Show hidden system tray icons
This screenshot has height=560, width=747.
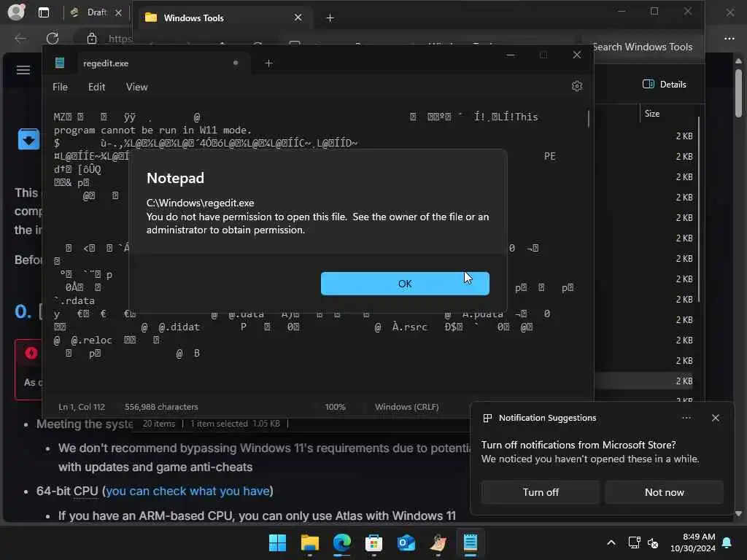tap(611, 542)
